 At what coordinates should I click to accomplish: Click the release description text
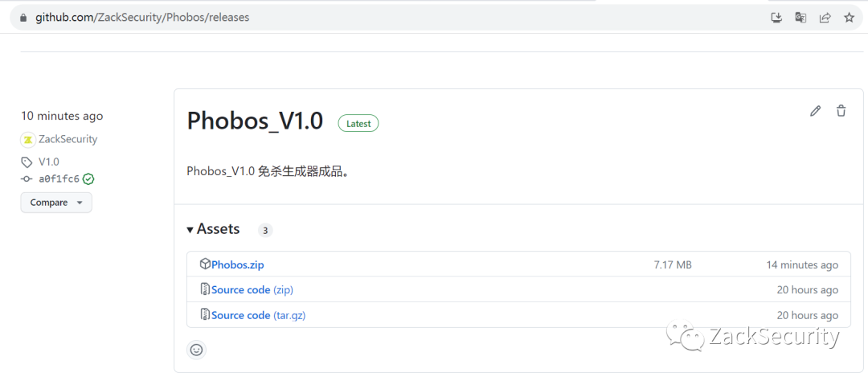coord(268,171)
